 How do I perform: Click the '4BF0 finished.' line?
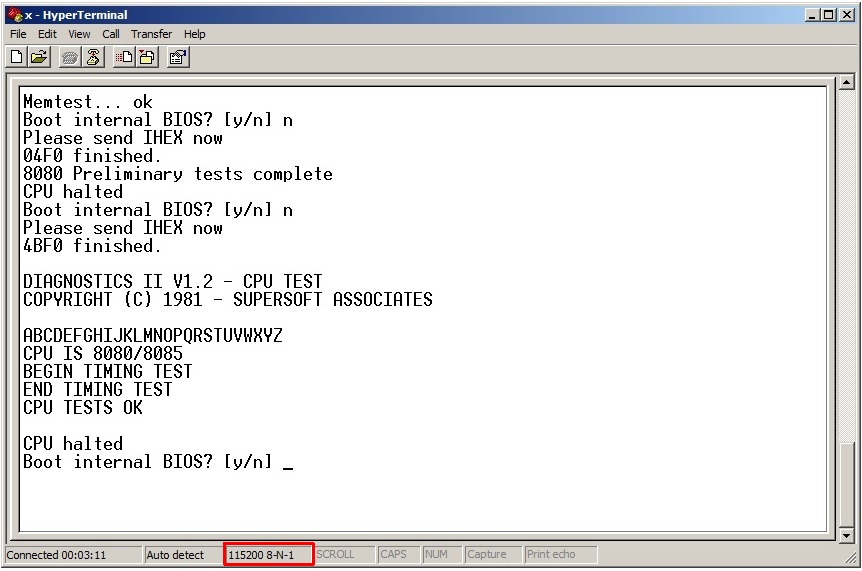click(92, 246)
